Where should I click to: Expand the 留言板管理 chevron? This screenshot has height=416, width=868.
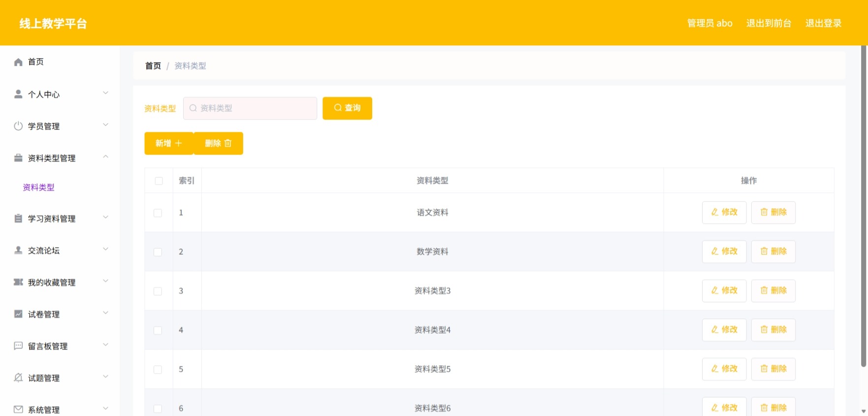[105, 345]
